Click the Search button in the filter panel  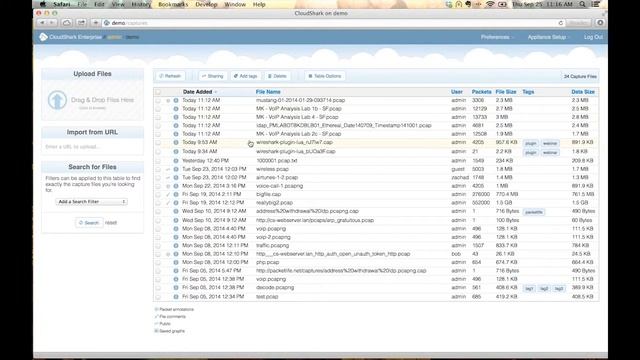point(89,222)
